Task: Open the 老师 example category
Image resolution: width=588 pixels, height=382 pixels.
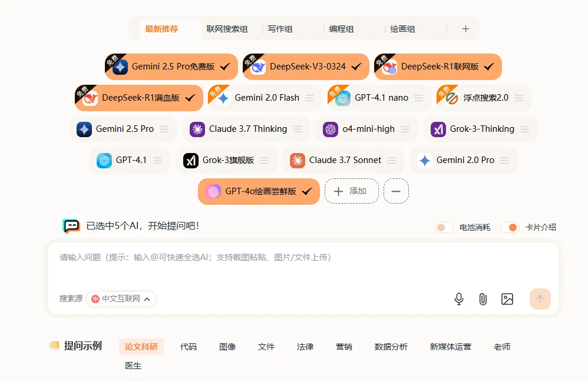Action: [502, 347]
